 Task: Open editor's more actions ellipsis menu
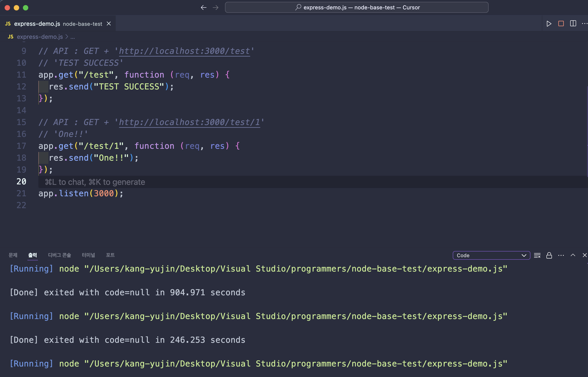tap(584, 24)
